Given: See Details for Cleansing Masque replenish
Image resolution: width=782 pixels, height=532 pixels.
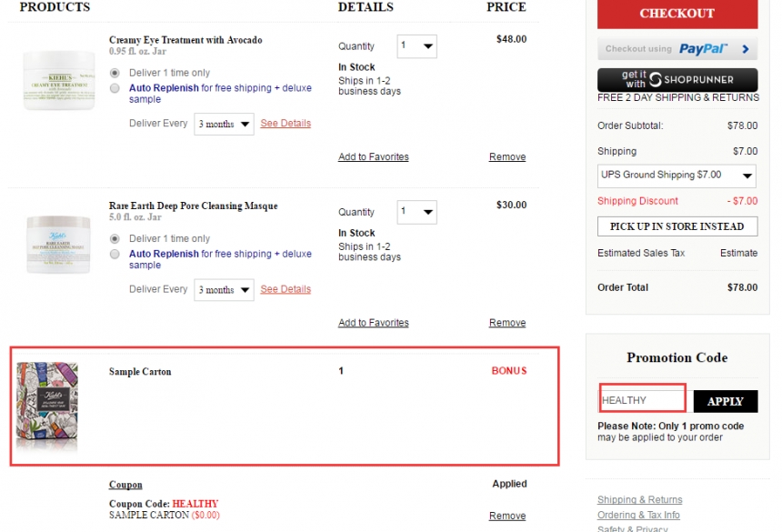Looking at the screenshot, I should pos(286,289).
